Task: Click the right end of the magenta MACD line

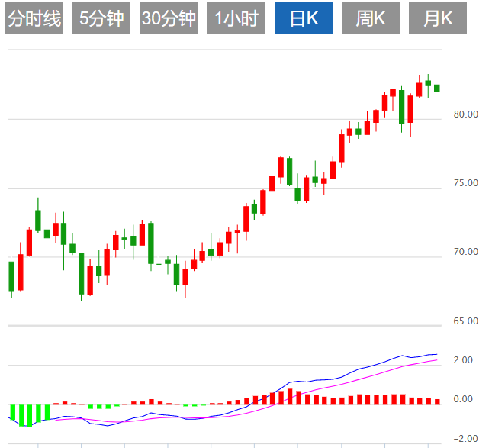Action: [x=436, y=359]
